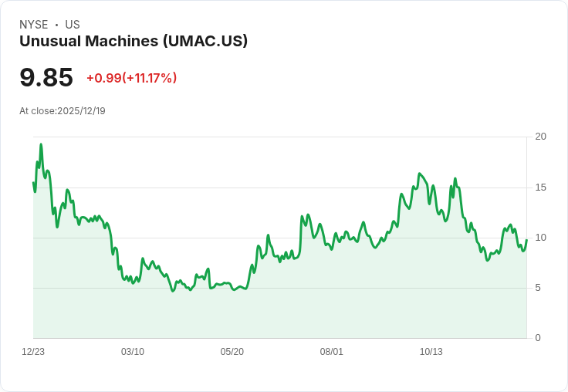
Task: Click the green shaded area under the chart
Action: click(x=279, y=312)
